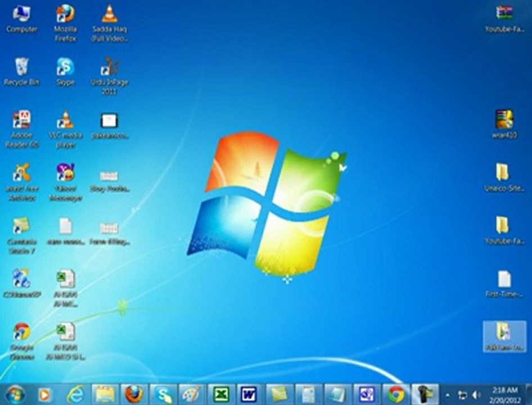
Task: Select the Google Chrome desktop shortcut
Action: 22,341
